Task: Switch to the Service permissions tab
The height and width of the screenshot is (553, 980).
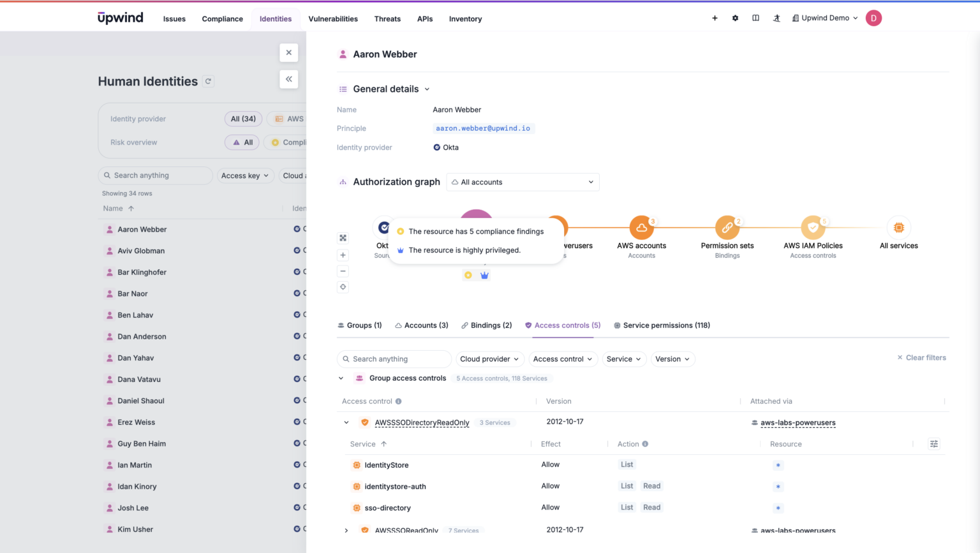Action: 662,325
